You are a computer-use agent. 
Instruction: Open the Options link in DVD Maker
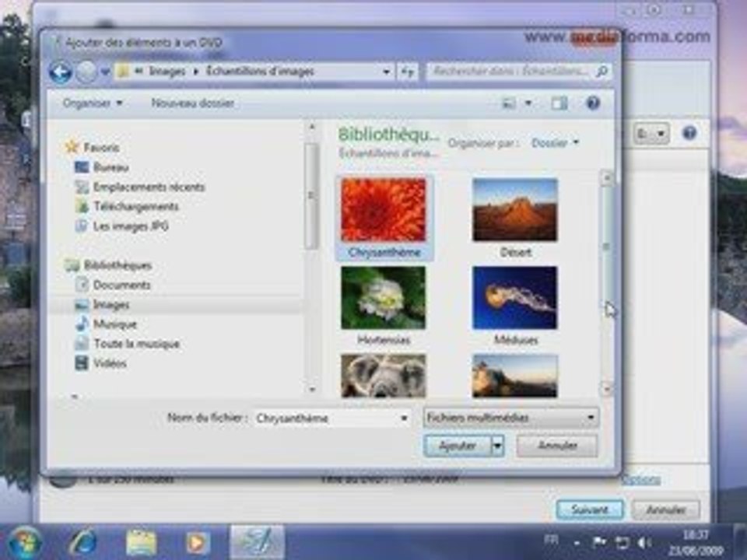tap(641, 480)
